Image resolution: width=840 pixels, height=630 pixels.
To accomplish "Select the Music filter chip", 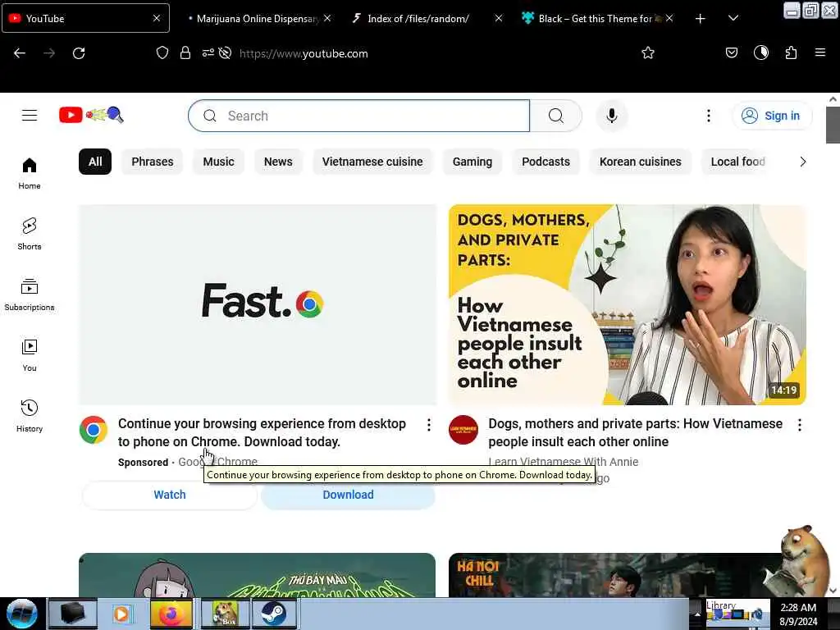I will click(x=218, y=162).
